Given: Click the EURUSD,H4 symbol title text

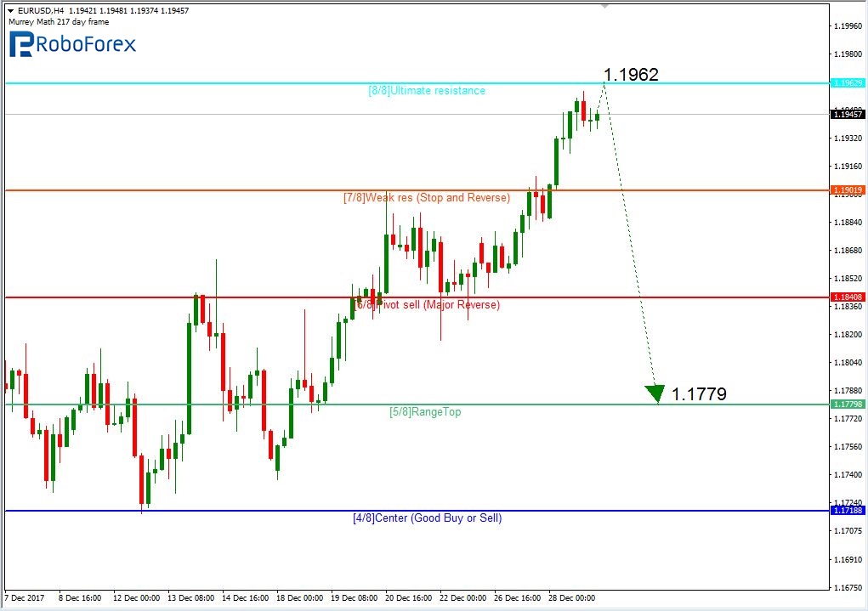Looking at the screenshot, I should pos(42,10).
